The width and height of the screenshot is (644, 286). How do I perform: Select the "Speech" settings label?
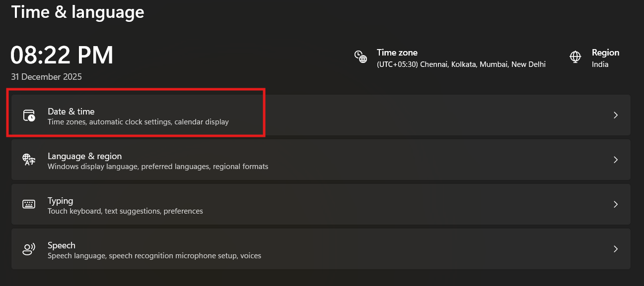point(62,245)
